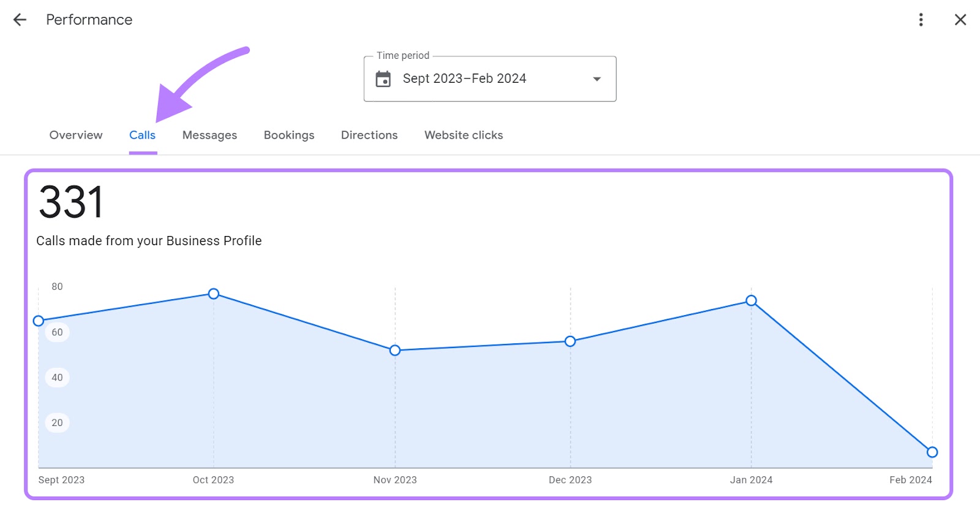Open the Website clicks tab
This screenshot has width=980, height=510.
[x=464, y=135]
